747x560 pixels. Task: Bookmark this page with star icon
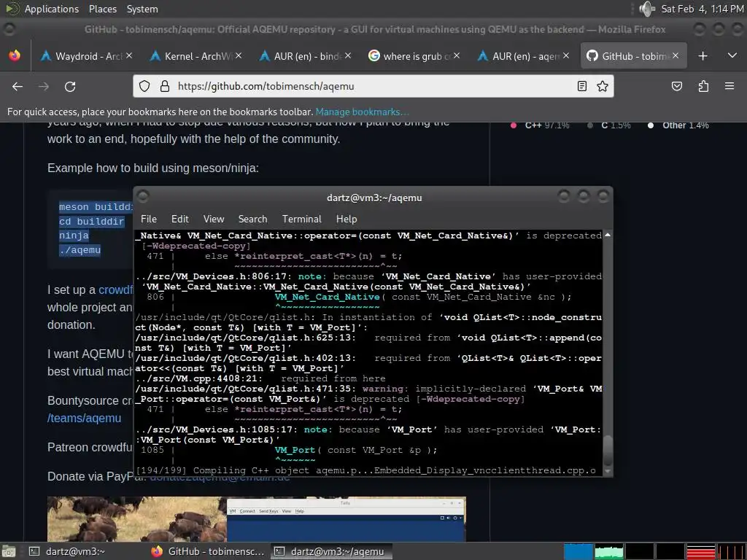click(602, 86)
